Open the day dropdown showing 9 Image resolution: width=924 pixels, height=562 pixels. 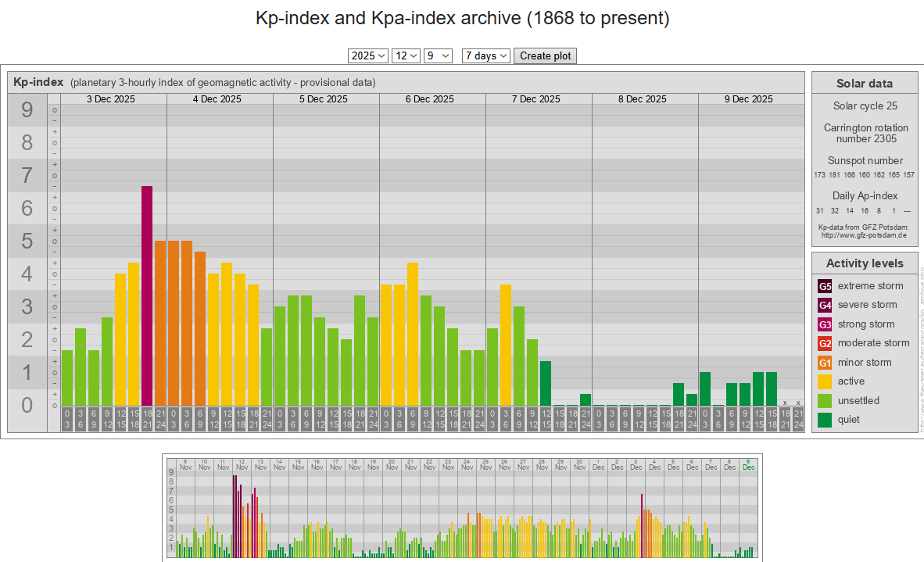[438, 55]
